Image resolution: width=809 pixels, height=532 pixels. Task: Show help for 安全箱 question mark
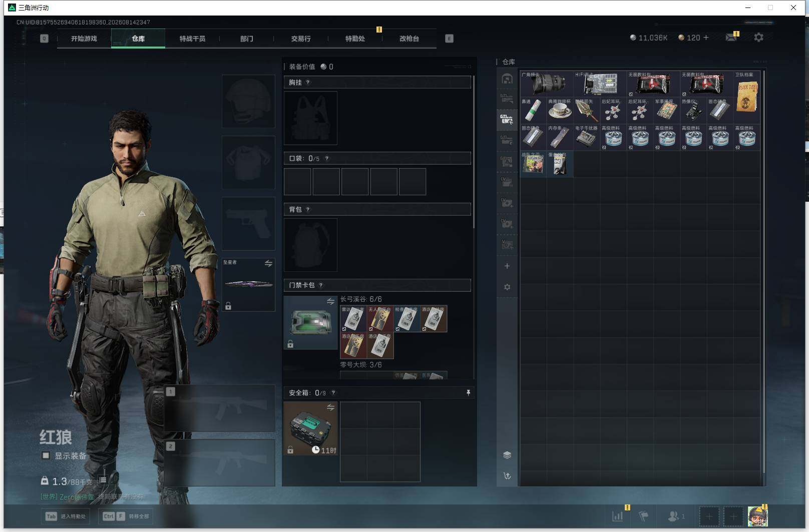(333, 393)
